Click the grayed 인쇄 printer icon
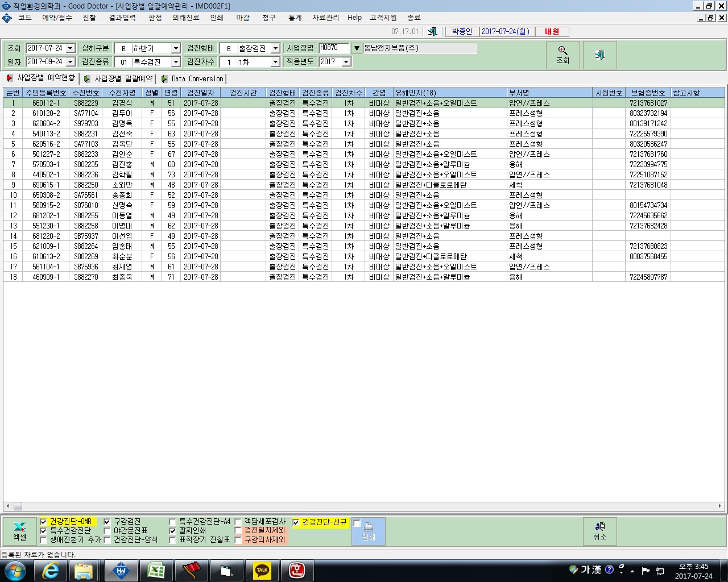 pos(369,531)
